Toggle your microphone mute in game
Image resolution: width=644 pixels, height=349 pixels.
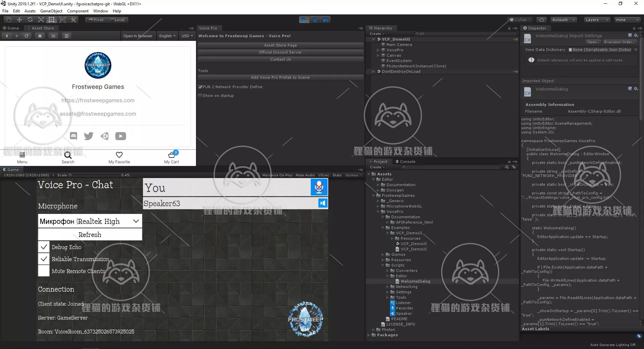pyautogui.click(x=319, y=187)
